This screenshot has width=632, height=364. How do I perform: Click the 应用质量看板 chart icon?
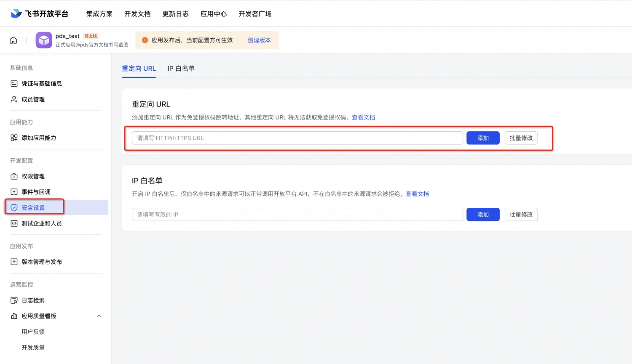point(14,316)
